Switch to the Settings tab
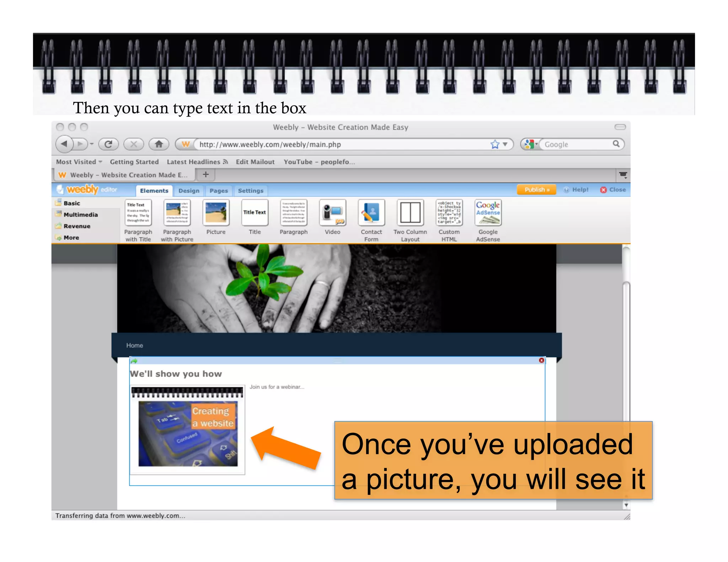Image resolution: width=728 pixels, height=562 pixels. click(251, 191)
